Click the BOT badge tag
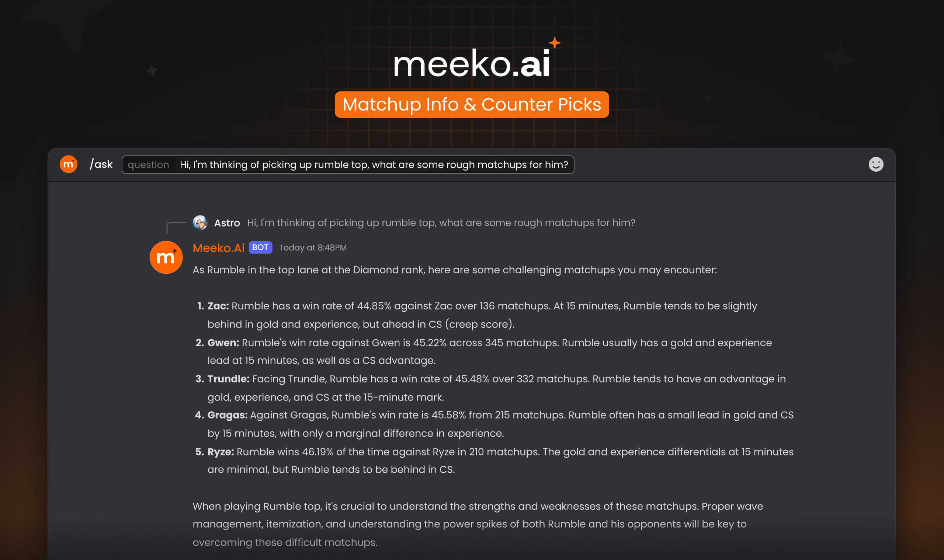The height and width of the screenshot is (560, 944). (x=260, y=248)
